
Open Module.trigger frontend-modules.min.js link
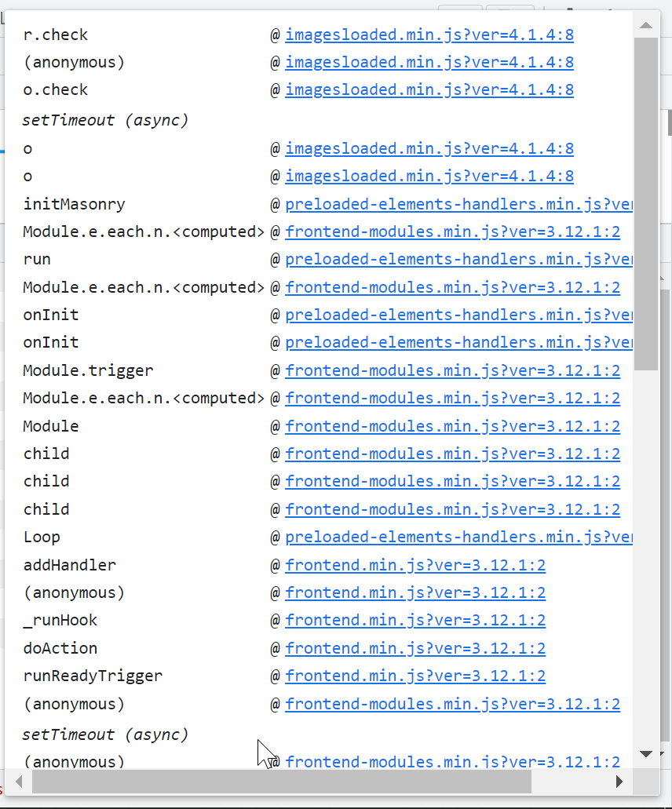click(453, 370)
